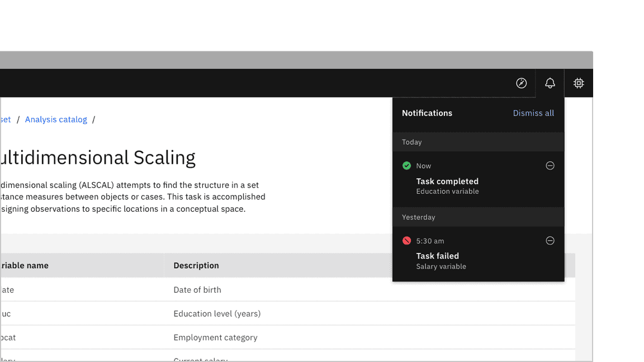
Task: Click the Yesterday section header
Action: (418, 217)
